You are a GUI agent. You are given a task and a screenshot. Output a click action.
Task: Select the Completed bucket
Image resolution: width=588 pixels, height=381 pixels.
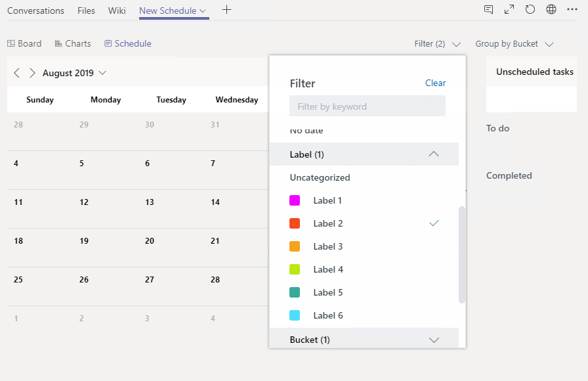(509, 175)
